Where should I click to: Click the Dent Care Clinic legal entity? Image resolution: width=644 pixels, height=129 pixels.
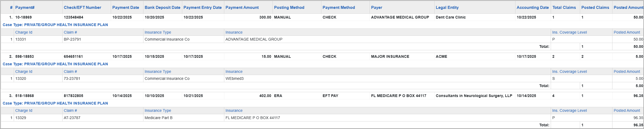[x=450, y=17]
